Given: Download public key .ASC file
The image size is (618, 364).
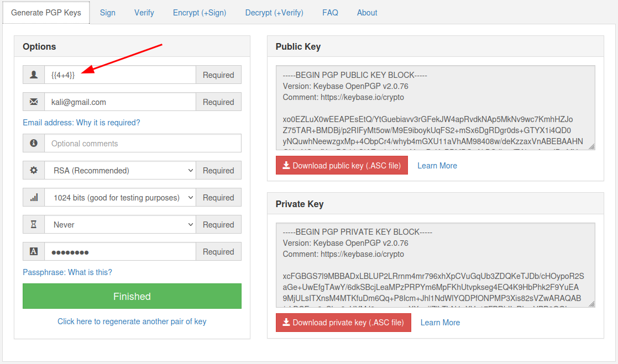Looking at the screenshot, I should point(342,166).
